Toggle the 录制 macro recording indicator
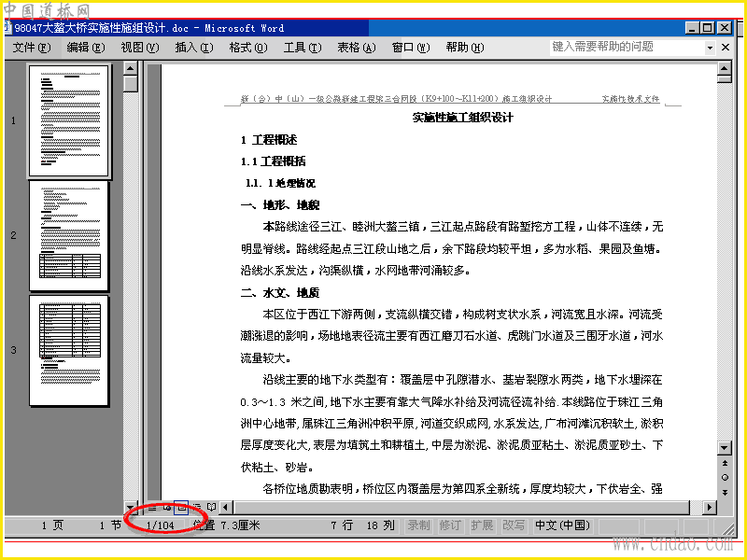The width and height of the screenshot is (747, 560). (418, 525)
